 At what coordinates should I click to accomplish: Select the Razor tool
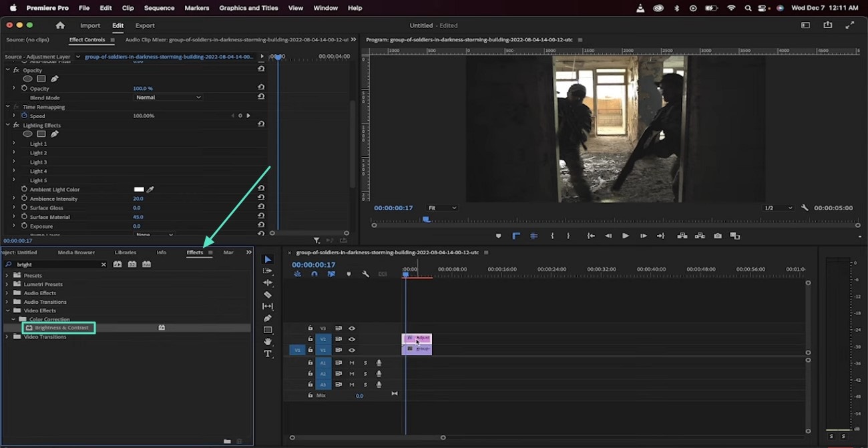(x=268, y=294)
